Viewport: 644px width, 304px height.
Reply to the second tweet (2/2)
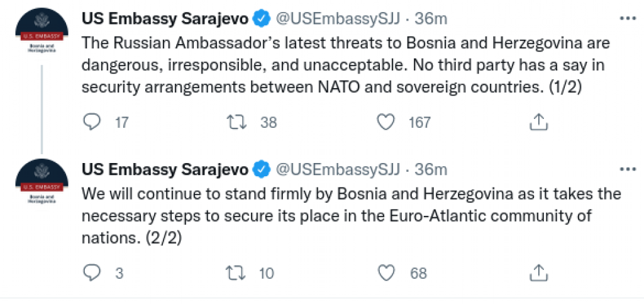92,273
